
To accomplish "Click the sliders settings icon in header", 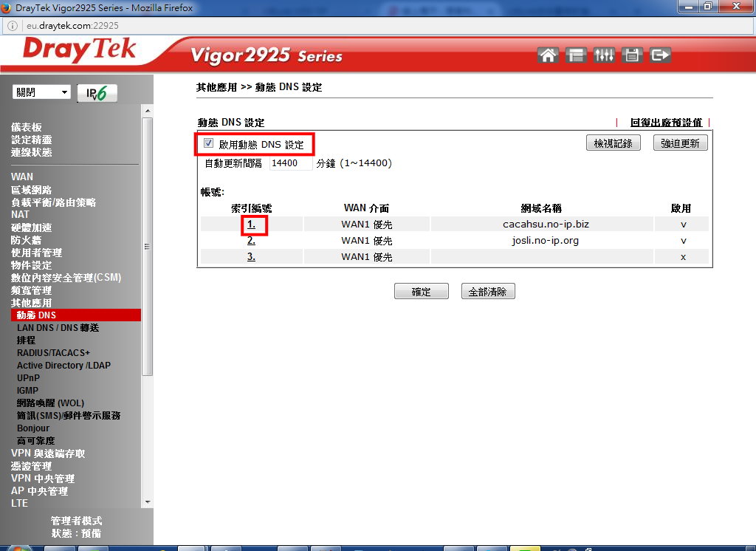I will (x=604, y=55).
